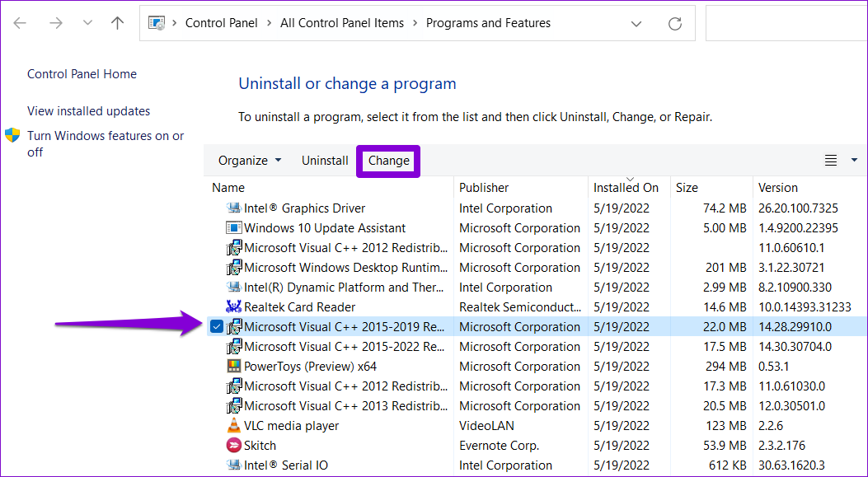Sort by Installed On column header
The width and height of the screenshot is (868, 477).
pyautogui.click(x=626, y=188)
